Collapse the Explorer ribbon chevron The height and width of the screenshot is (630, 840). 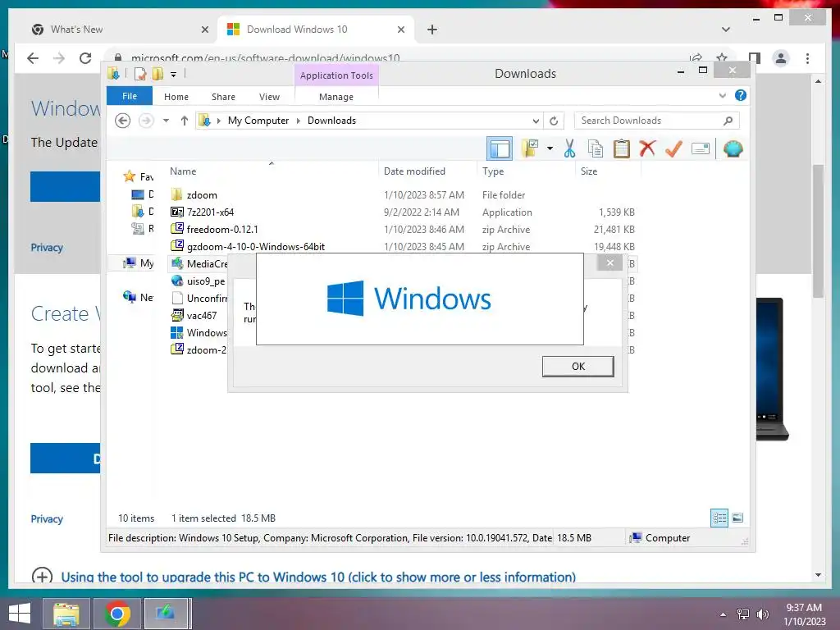[x=722, y=95]
